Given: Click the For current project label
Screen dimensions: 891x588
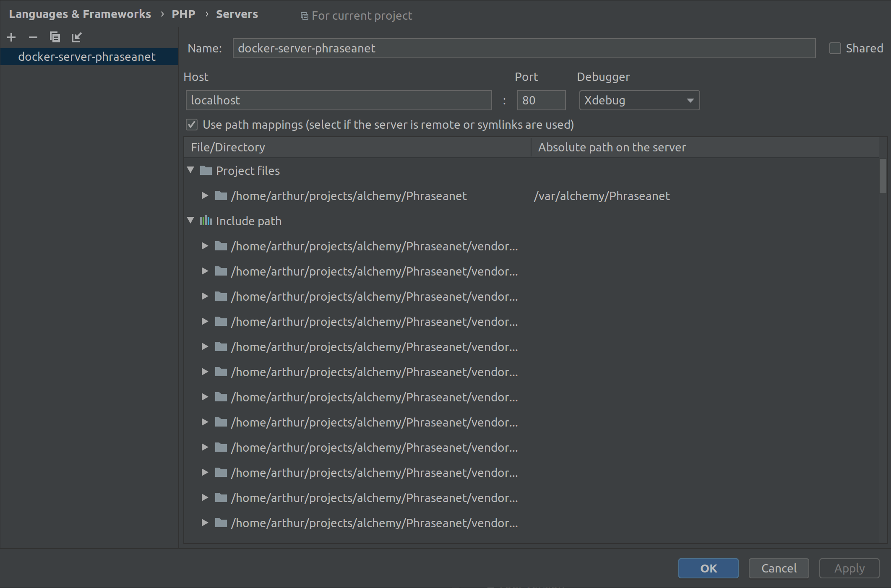Looking at the screenshot, I should [362, 15].
